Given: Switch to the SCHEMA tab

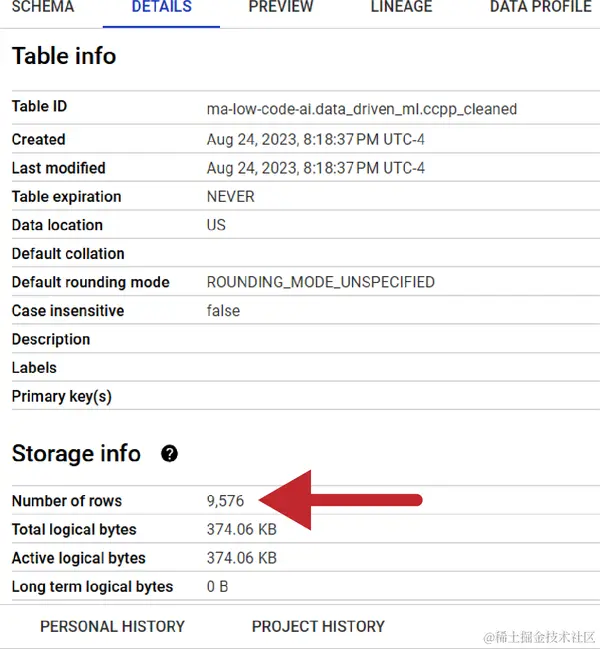Looking at the screenshot, I should (41, 7).
